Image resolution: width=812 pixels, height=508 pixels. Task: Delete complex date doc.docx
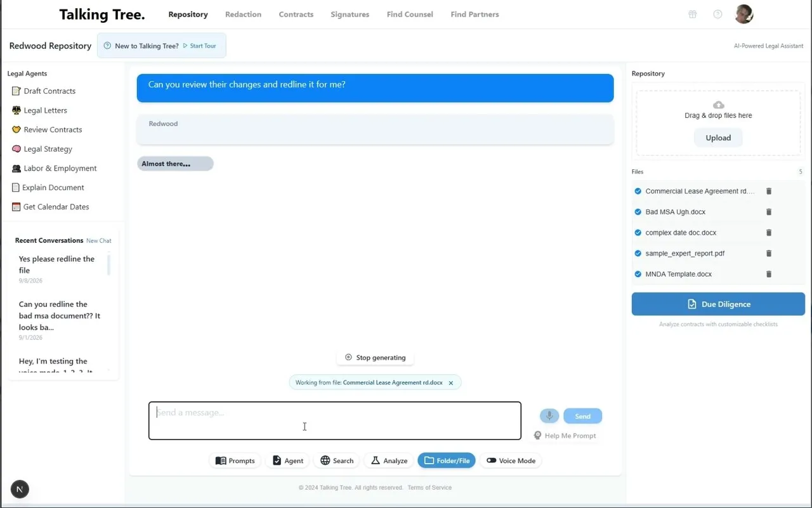[769, 233]
